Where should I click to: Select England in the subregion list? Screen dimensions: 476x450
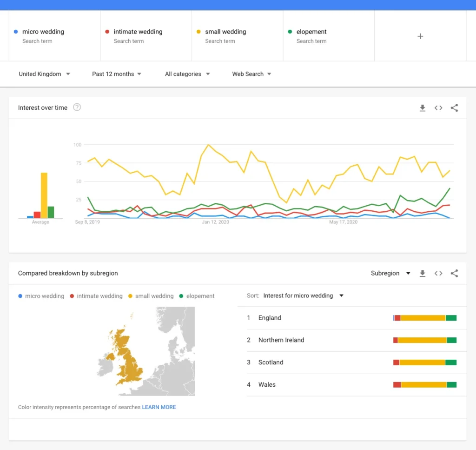pyautogui.click(x=270, y=318)
